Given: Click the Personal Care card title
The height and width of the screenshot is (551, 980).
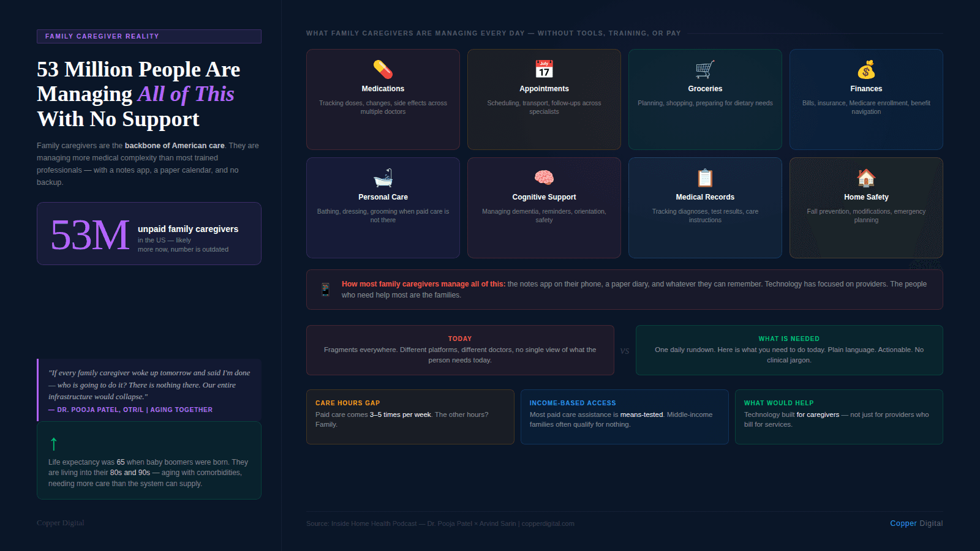Looking at the screenshot, I should tap(383, 197).
